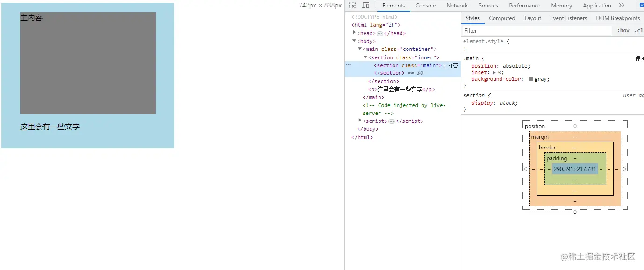Click the position label in the box model
Viewport: 644px width, 270px height.
[535, 126]
